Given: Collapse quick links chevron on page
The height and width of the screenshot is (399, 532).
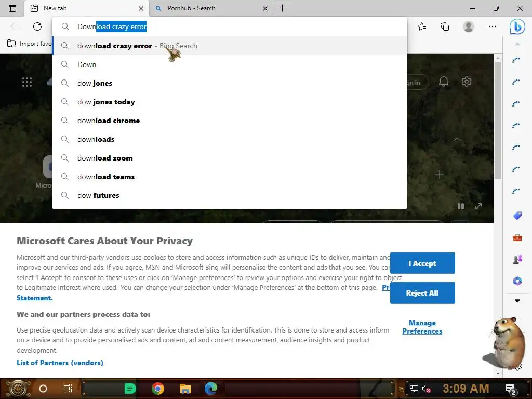Looking at the screenshot, I should pos(457,139).
